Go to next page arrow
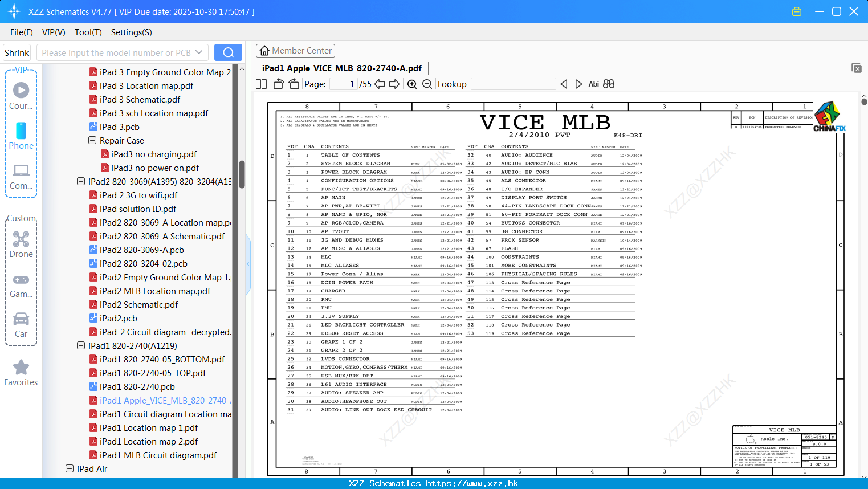This screenshot has width=868, height=489. coord(394,84)
